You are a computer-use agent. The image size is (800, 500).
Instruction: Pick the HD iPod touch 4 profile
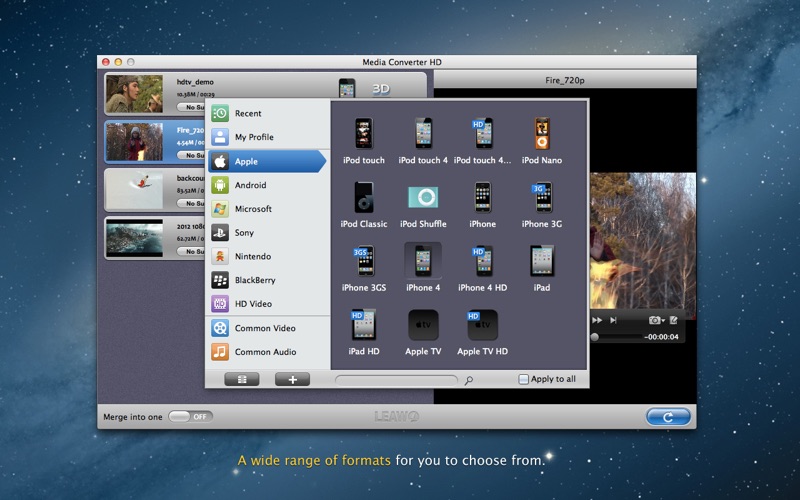click(482, 140)
